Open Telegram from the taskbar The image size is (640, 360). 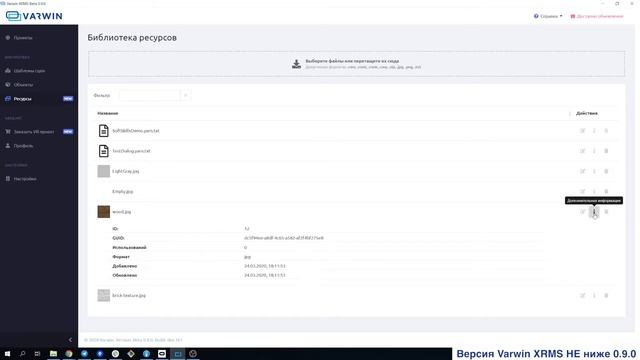pyautogui.click(x=84, y=354)
